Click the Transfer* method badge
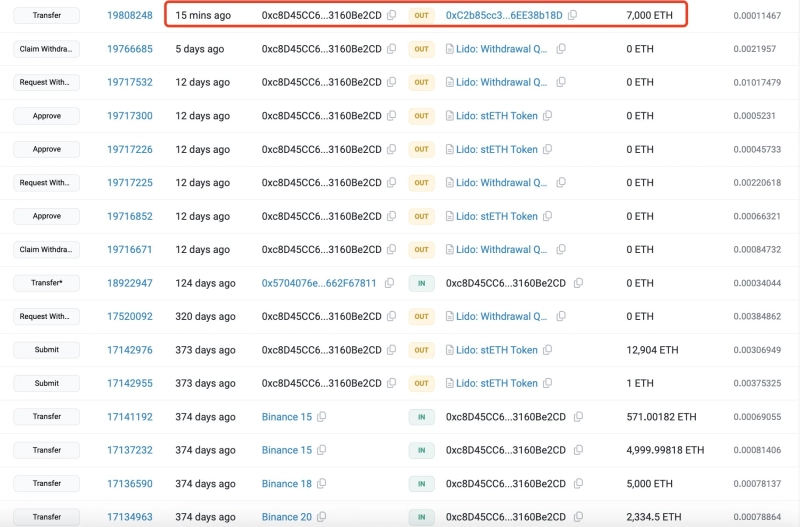This screenshot has width=800, height=527. tap(46, 283)
